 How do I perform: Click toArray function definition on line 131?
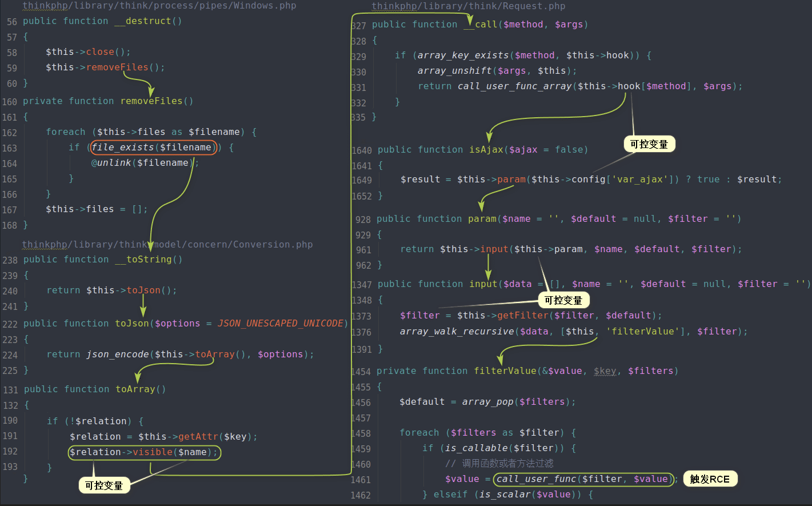click(135, 389)
